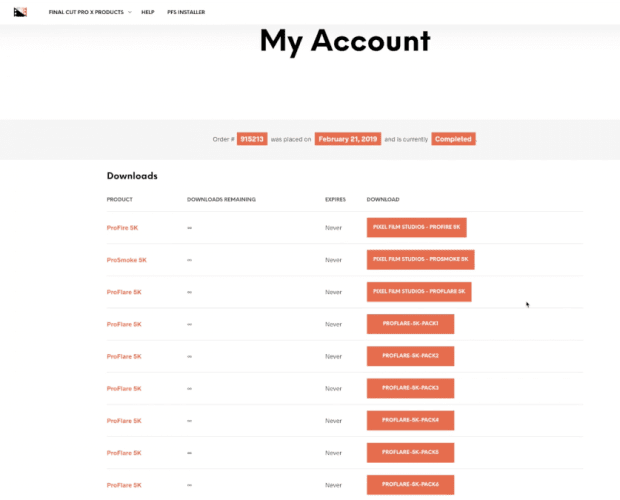Viewport: 620px width, 500px height.
Task: Click the Product column header
Action: [119, 200]
